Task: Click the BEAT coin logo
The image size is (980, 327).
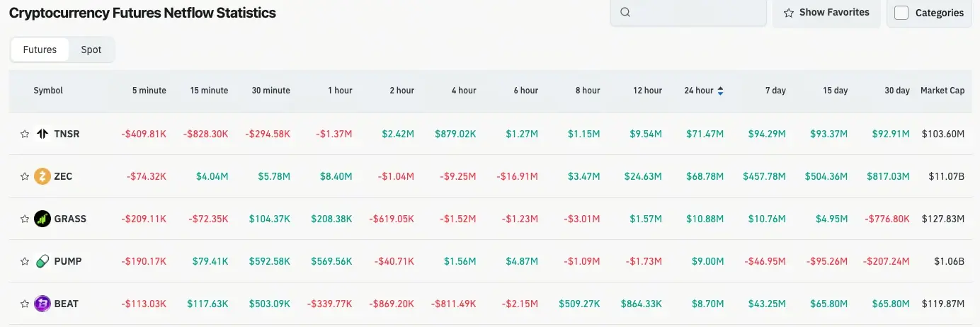Action: 42,304
